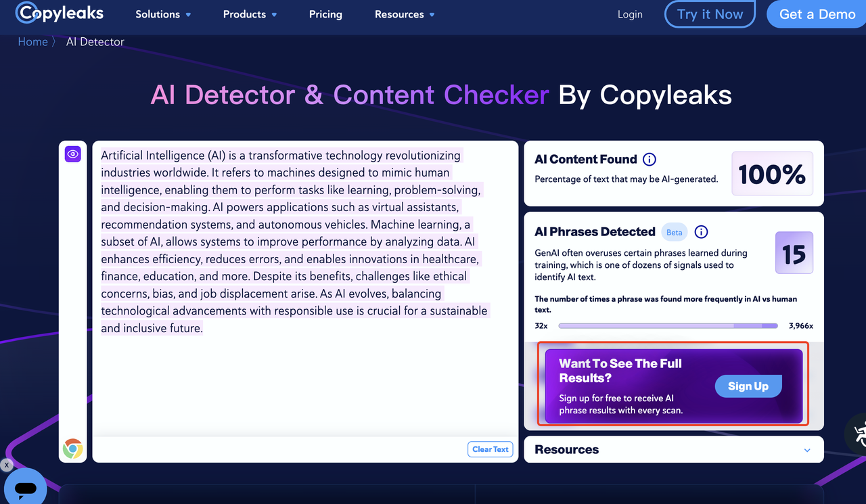Click the Chrome extension icon
This screenshot has height=504, width=866.
click(73, 448)
